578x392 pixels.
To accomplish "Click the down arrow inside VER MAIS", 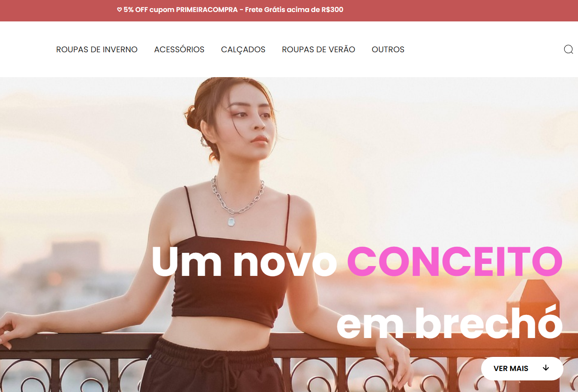I will point(546,368).
